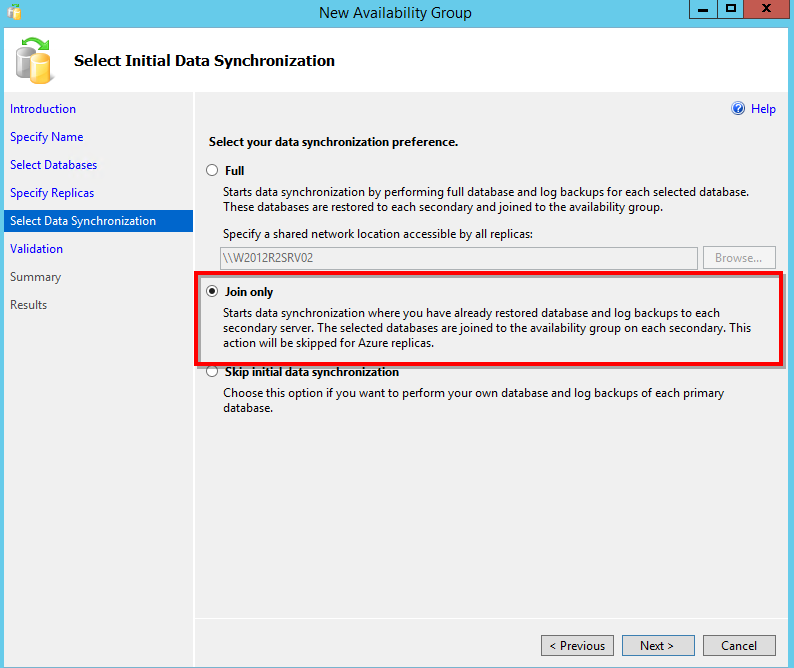
Task: Click the database synchronization wizard icon
Action: (x=34, y=61)
